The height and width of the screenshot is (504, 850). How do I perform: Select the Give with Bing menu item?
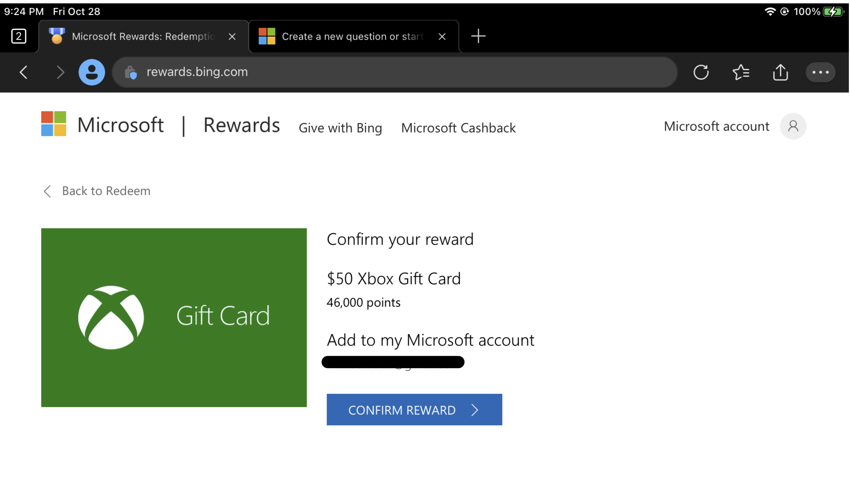click(341, 128)
